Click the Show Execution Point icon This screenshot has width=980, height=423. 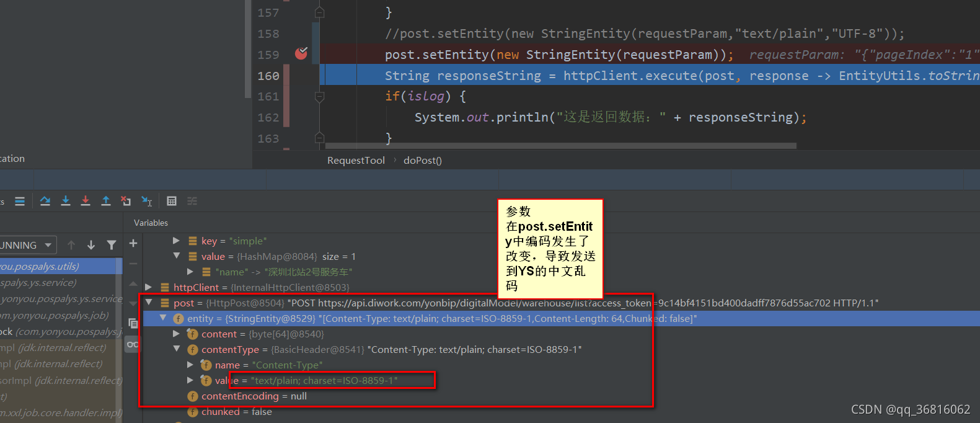tap(20, 201)
